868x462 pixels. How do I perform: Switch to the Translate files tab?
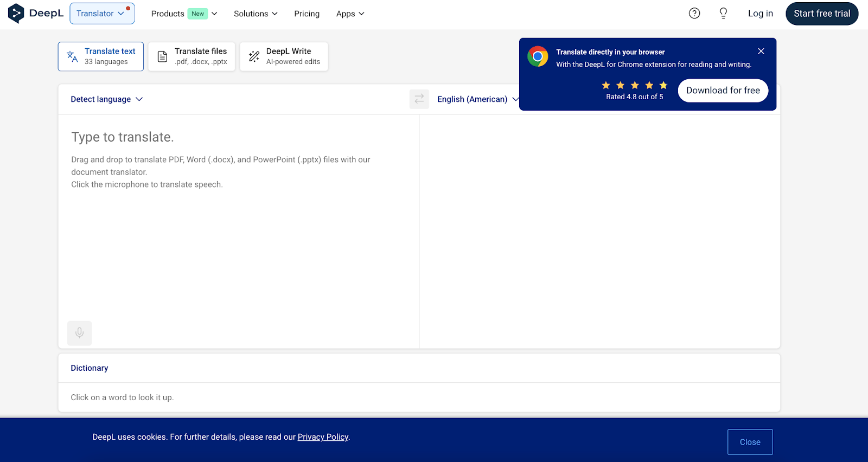pos(192,56)
